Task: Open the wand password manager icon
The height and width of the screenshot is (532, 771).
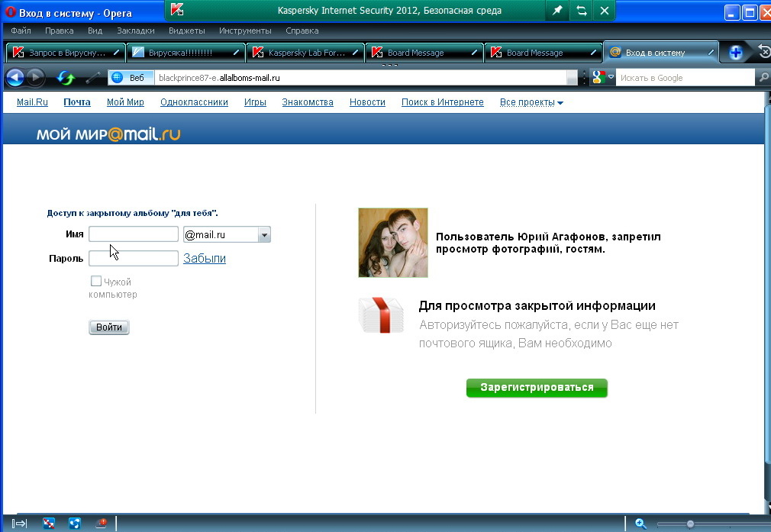Action: tap(92, 78)
